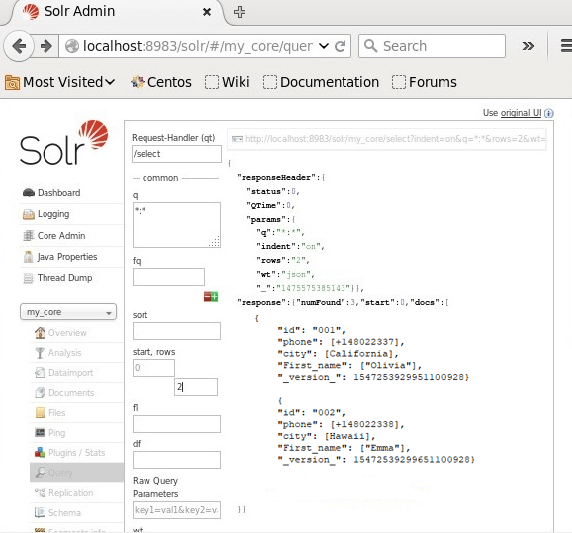Open Plugins / Stats item
Viewport: 572px width, 533px height.
[x=77, y=453]
